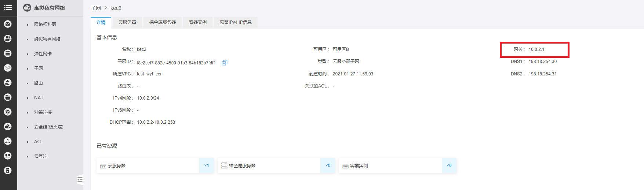Screen dimensions: 644x190
Task: Open the hamburger menu icon
Action: click(8, 7)
